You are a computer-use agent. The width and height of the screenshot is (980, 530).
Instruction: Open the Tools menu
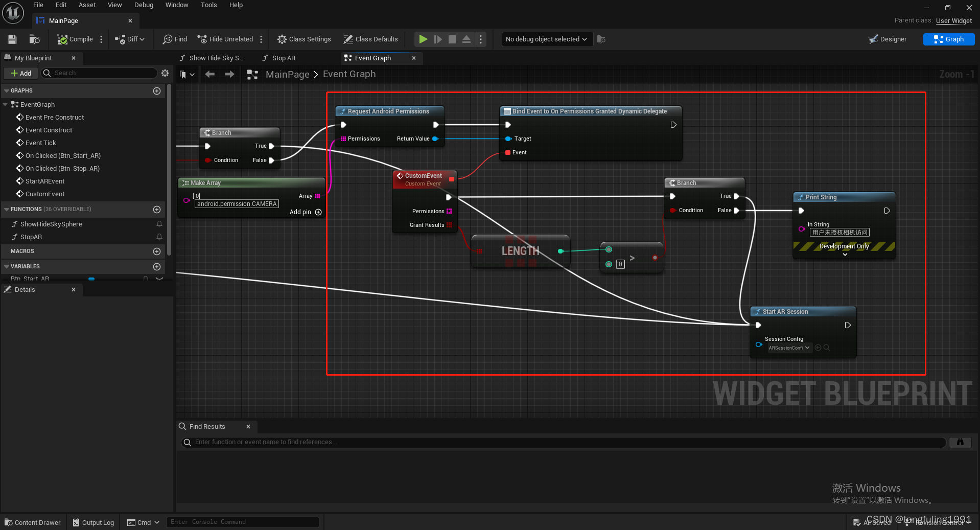coord(208,5)
